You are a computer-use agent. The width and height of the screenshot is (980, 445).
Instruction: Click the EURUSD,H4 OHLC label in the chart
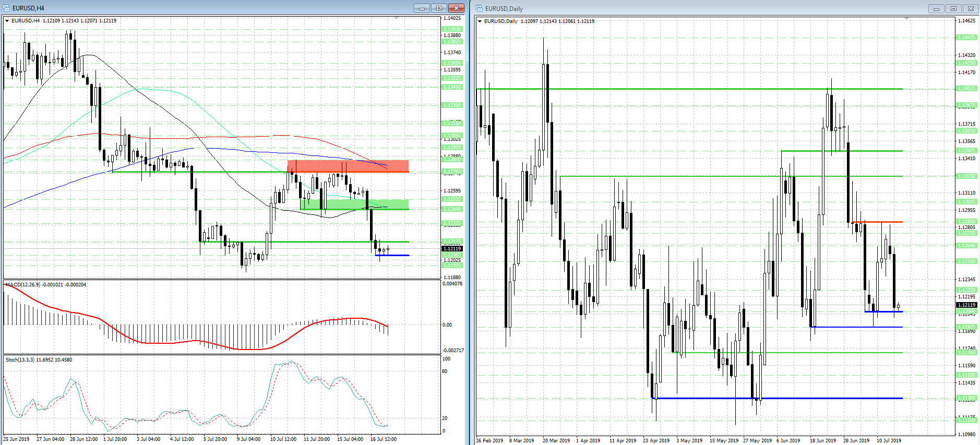pos(64,21)
